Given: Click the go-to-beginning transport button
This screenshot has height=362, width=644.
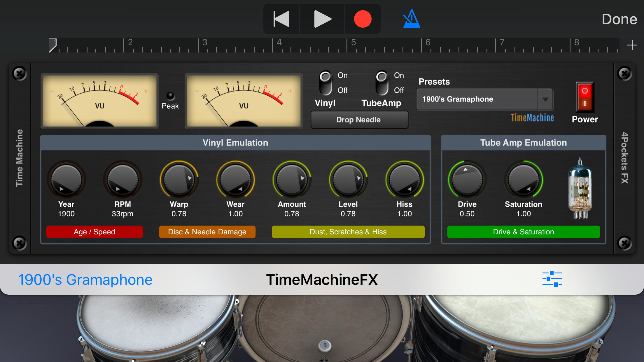Looking at the screenshot, I should 281,19.
